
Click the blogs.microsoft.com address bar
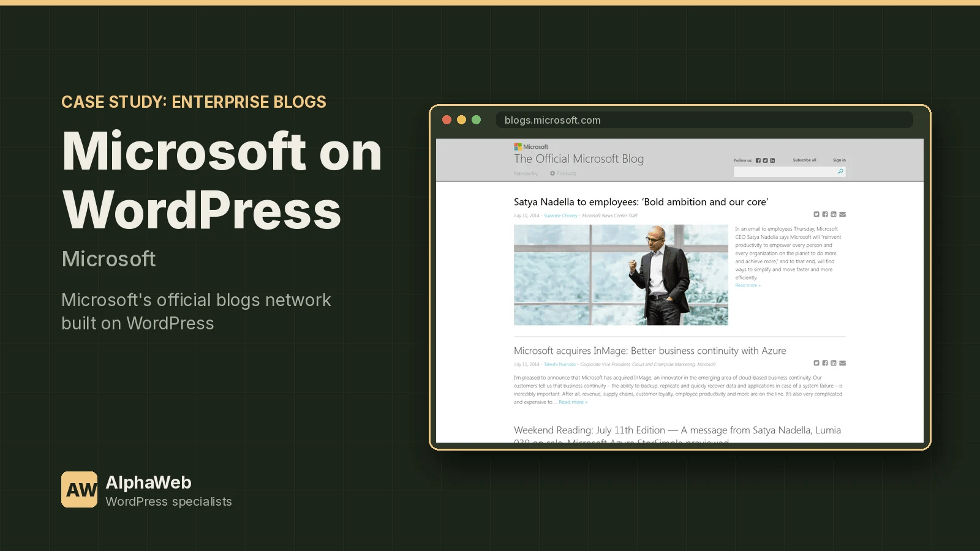pos(704,120)
